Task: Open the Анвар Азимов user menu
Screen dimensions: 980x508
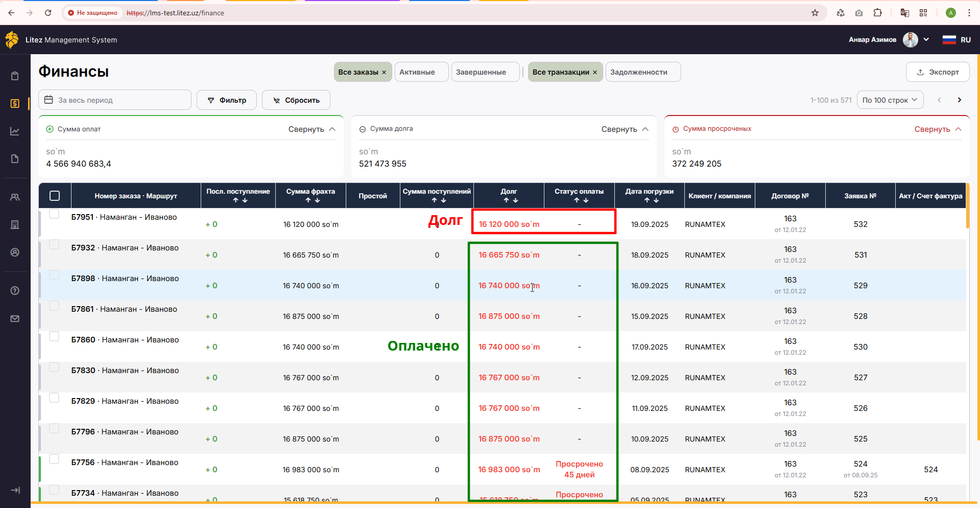Action: tap(889, 39)
